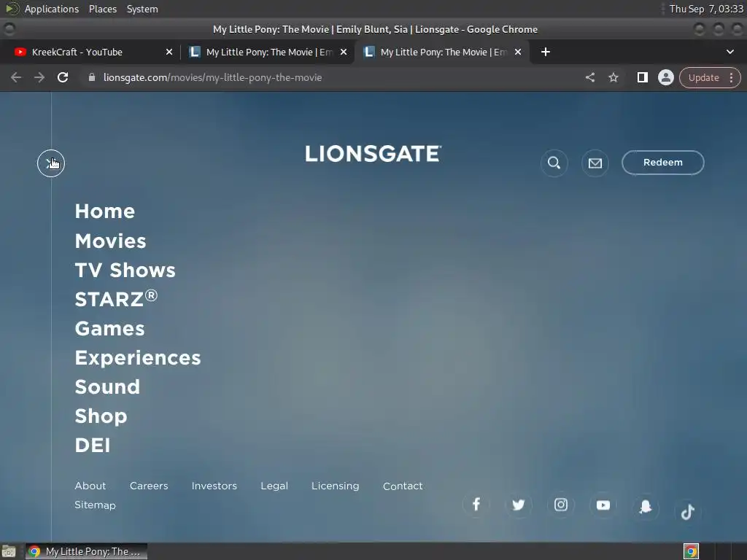This screenshot has width=747, height=560.
Task: Open a new tab with the plus icon
Action: coord(546,52)
